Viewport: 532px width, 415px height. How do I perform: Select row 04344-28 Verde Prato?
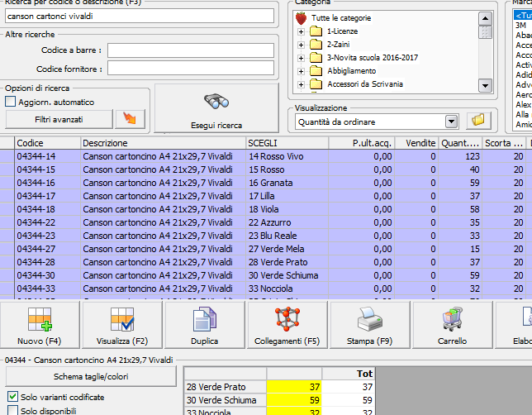pos(266,262)
